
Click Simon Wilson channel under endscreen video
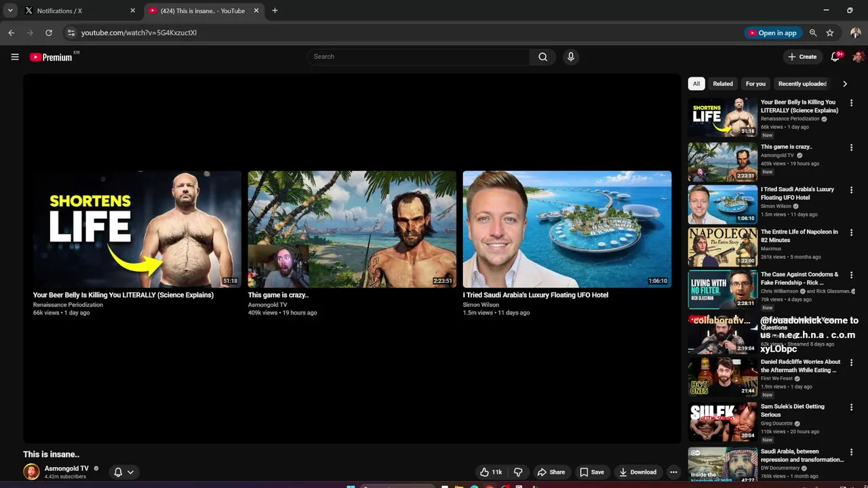click(481, 305)
